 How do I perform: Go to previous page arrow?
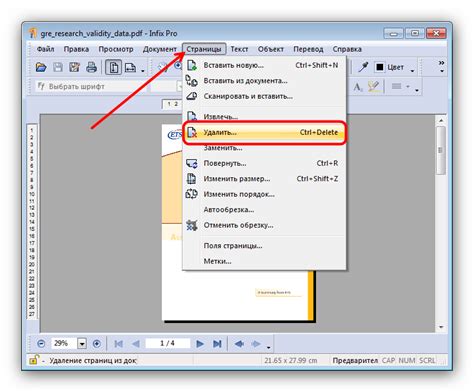click(x=136, y=343)
